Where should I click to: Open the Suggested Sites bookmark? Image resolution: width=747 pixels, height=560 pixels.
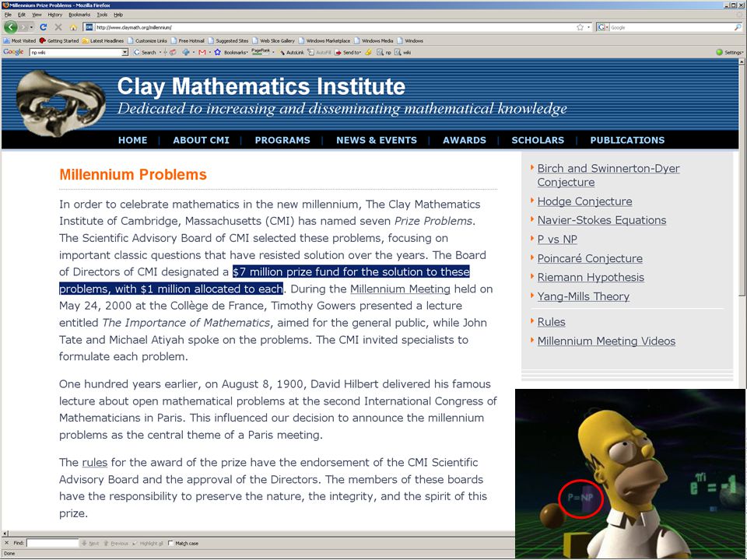(228, 40)
